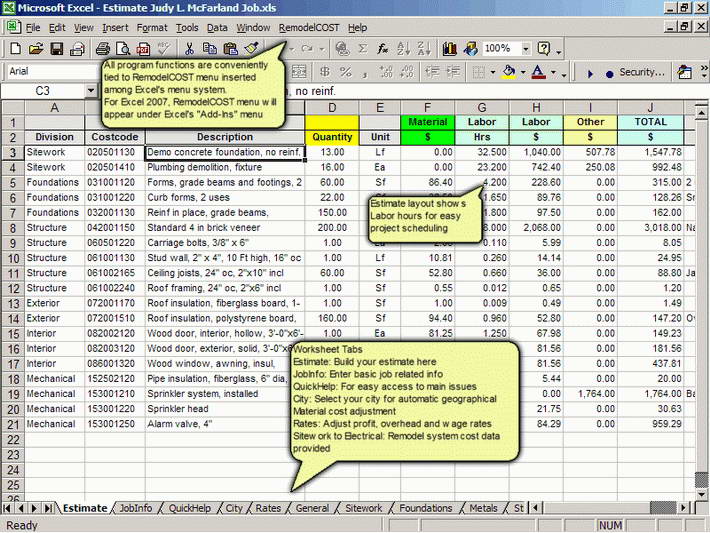Switch to the QuickHelp worksheet tab
Screen dimensions: 710x533
tap(189, 508)
